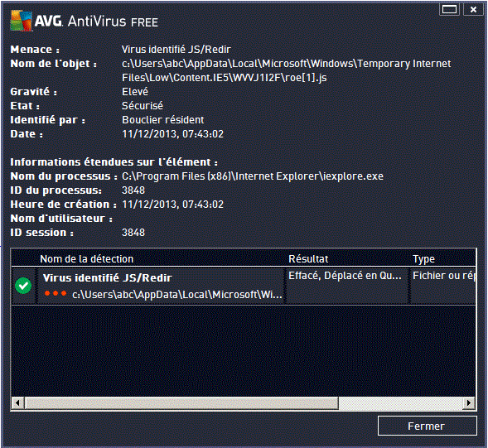Click the iexplore.exe process path
This screenshot has height=448, width=488.
coord(253,176)
